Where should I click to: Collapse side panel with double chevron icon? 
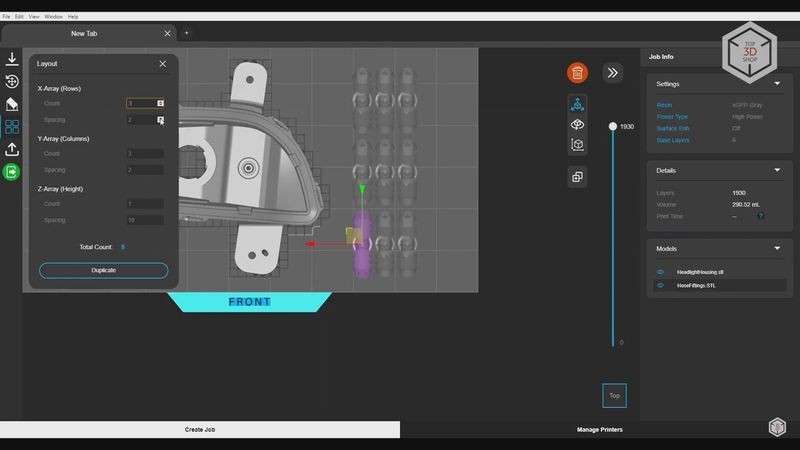click(613, 72)
